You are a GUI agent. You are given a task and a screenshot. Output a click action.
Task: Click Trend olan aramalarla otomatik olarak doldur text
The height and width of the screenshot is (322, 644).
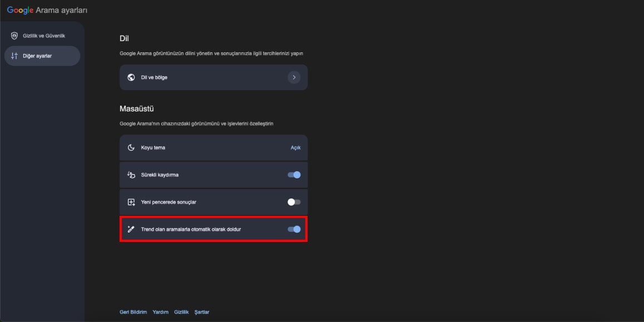pyautogui.click(x=191, y=229)
